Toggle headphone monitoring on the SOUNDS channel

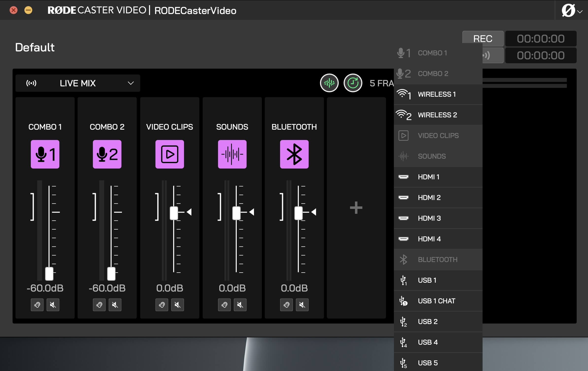tap(225, 305)
